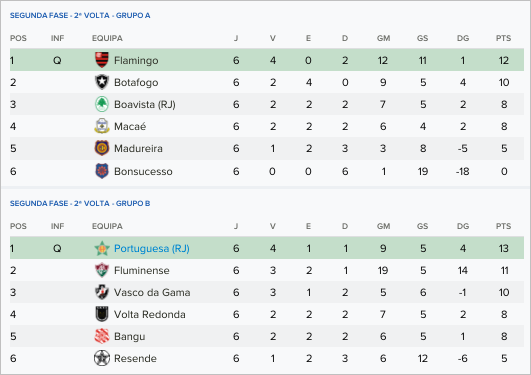This screenshot has width=531, height=375.
Task: Click the Madureira club crest
Action: pos(102,148)
